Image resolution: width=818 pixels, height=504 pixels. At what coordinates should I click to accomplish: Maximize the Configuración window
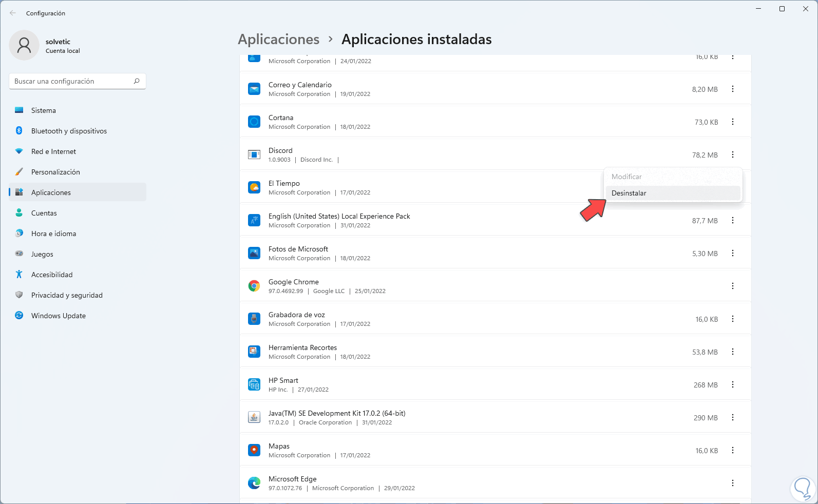(x=782, y=9)
